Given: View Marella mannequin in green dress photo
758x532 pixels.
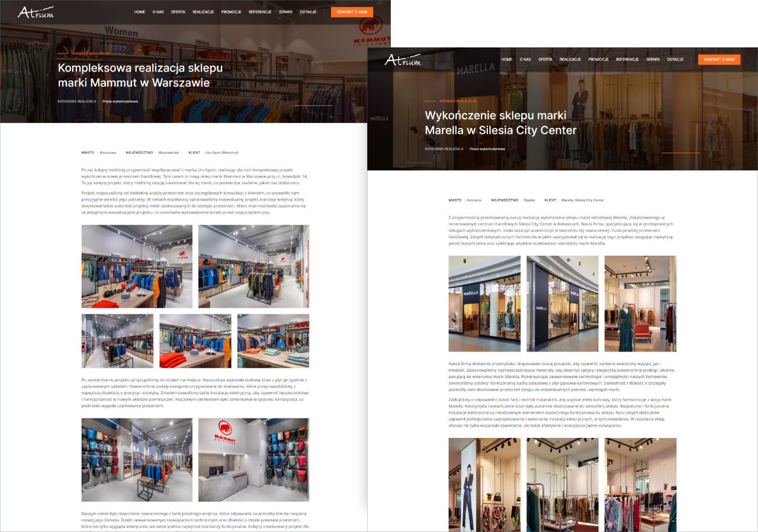Looking at the screenshot, I should (640, 304).
